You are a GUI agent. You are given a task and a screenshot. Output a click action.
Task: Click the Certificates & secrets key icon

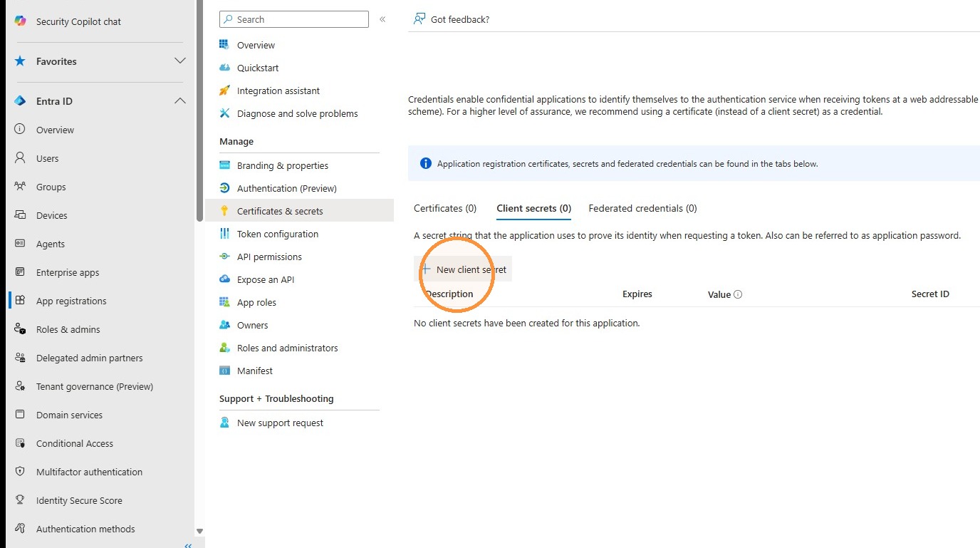pos(225,211)
